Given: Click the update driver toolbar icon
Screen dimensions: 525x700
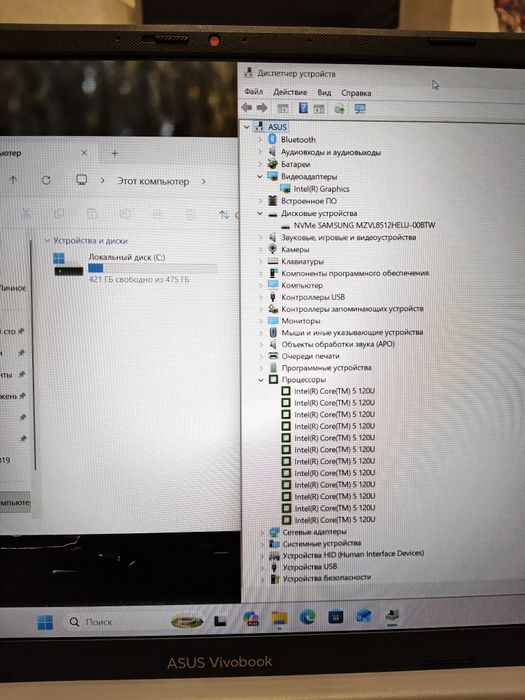Looking at the screenshot, I should 339,108.
